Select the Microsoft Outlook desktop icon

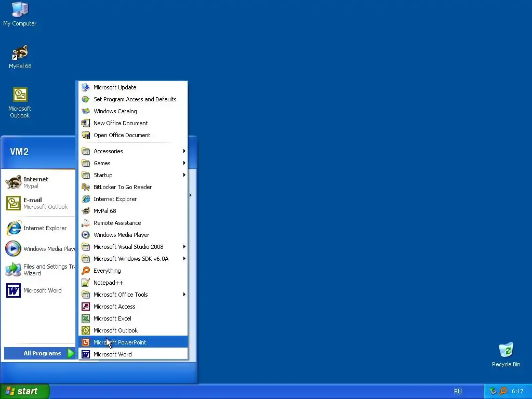[x=20, y=103]
